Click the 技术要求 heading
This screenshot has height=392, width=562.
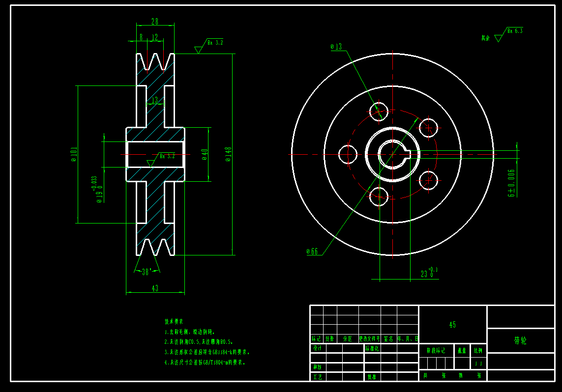coord(174,321)
